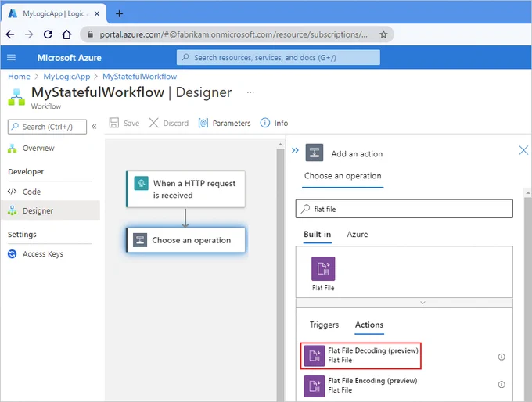The width and height of the screenshot is (532, 402).
Task: Choose Flat File Encoding (preview) action
Action: click(361, 386)
